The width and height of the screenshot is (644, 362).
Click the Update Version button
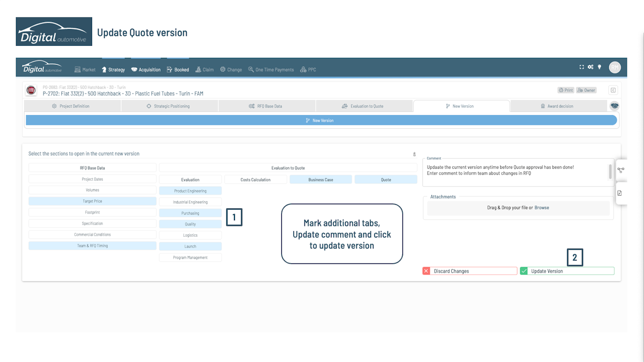(x=567, y=271)
